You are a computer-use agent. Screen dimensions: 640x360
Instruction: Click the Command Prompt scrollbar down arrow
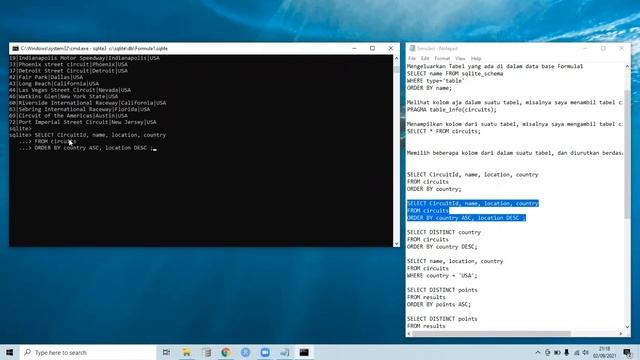pyautogui.click(x=396, y=244)
